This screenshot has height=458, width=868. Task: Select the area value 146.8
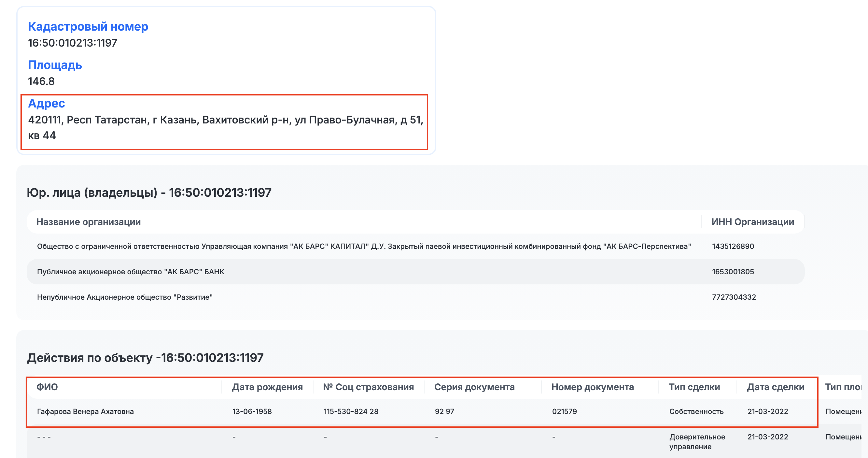pos(41,81)
